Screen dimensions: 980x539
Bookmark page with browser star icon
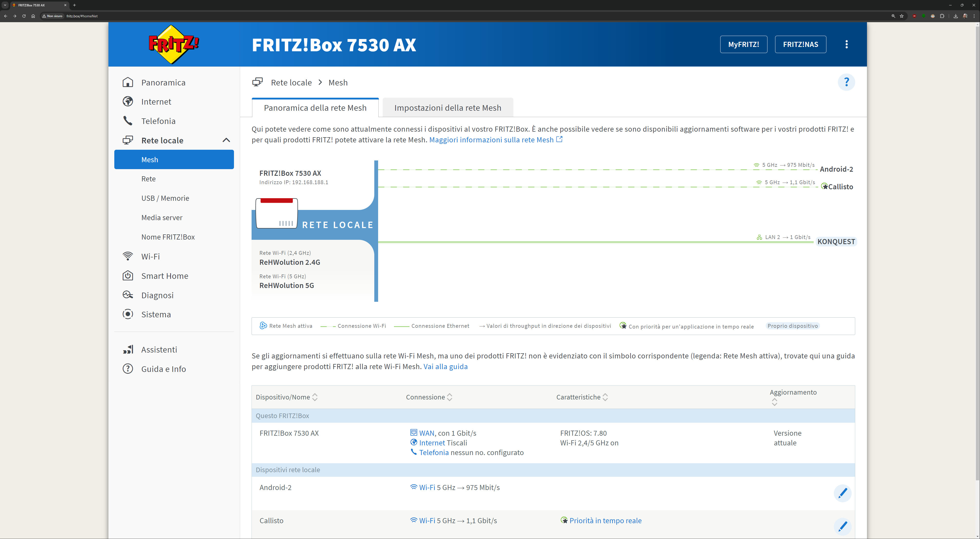[902, 16]
